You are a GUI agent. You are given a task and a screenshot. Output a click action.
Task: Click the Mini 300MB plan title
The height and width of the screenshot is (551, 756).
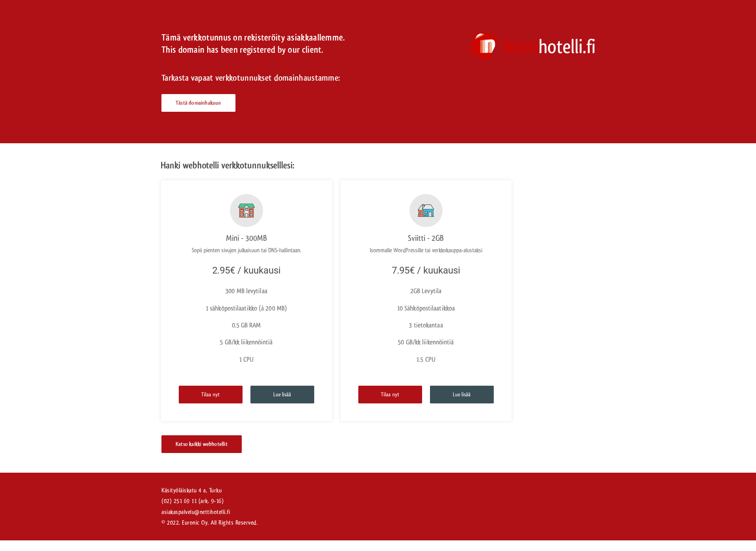246,238
